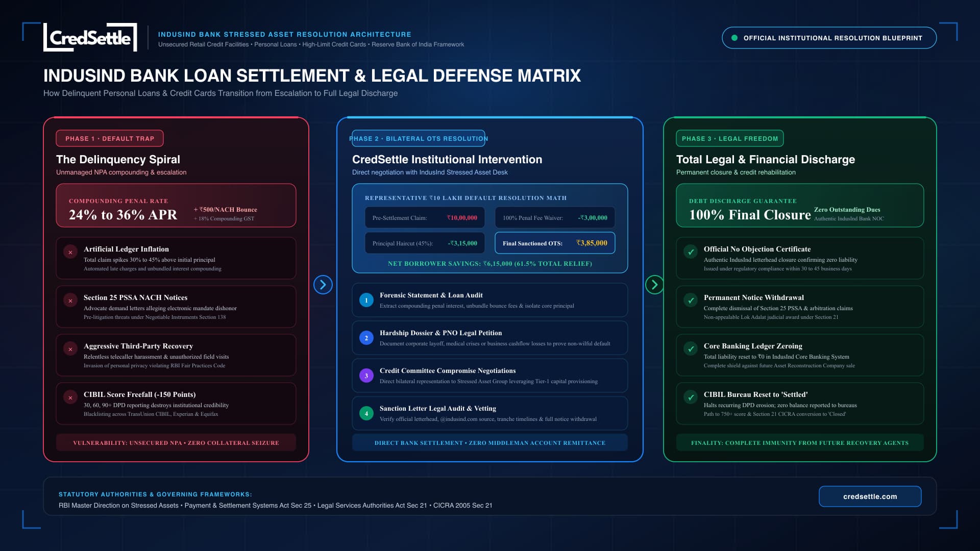The image size is (980, 551).
Task: Click the Pre-Settlement Claim ₹10,00,000 box
Action: coord(425,217)
